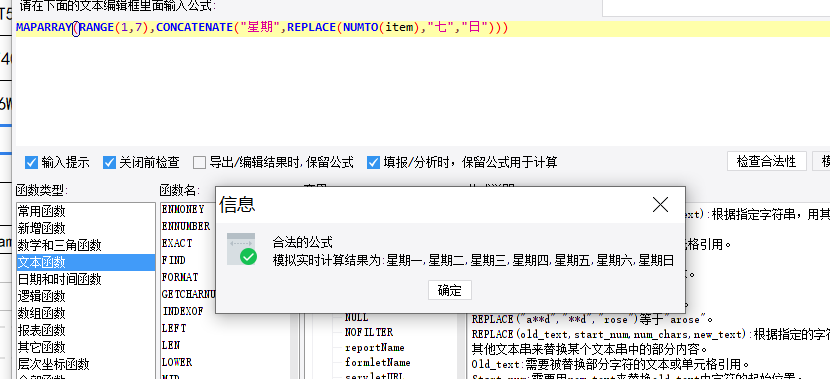This screenshot has height=379, width=830.
Task: Close the 信息 dialog with X
Action: click(660, 204)
